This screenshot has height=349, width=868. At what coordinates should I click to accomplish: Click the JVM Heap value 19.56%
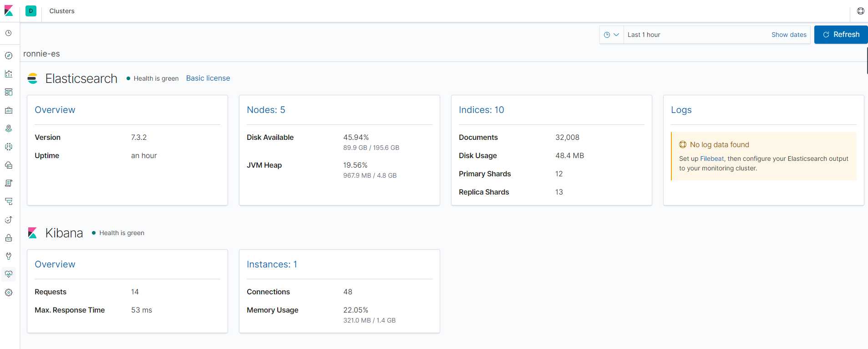coord(355,165)
